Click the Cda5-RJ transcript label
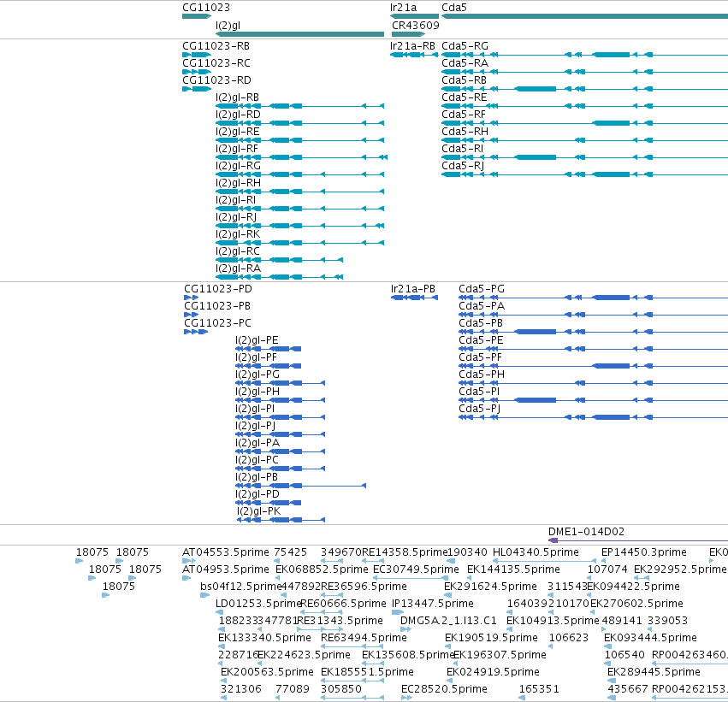 tap(463, 166)
